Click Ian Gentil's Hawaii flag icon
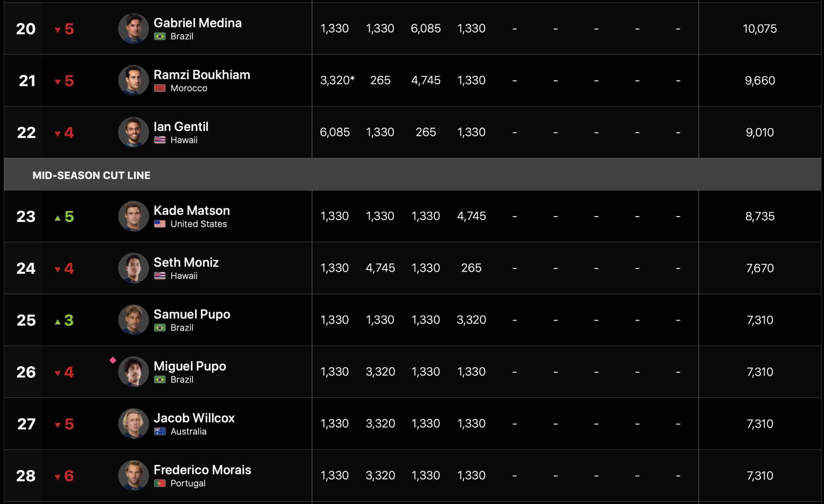 pyautogui.click(x=160, y=140)
